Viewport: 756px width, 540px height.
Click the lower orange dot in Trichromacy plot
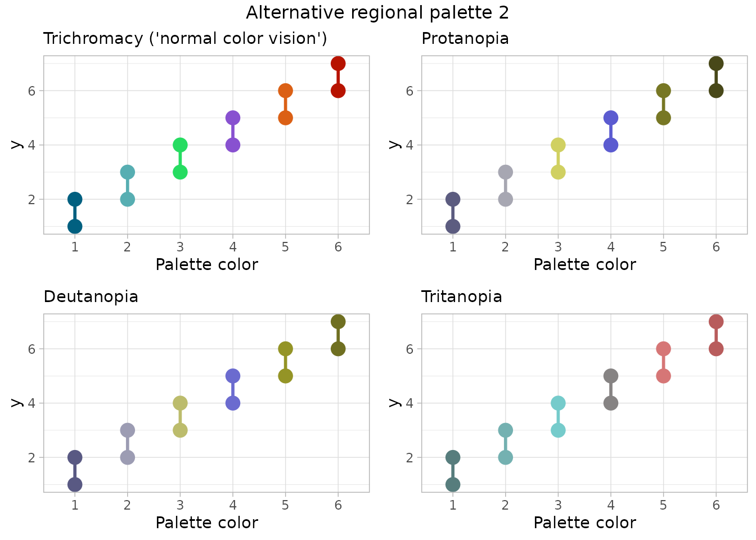[285, 118]
